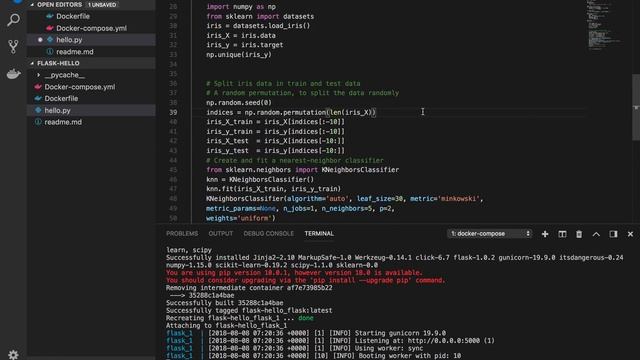Select hello.py in Open Editors
Screen dimensions: 640x360
coord(69,40)
